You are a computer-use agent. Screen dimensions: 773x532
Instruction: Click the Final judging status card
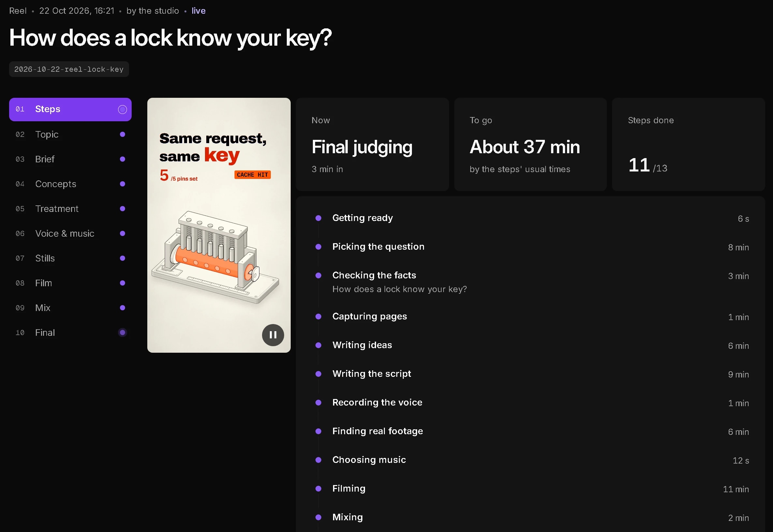coord(372,144)
